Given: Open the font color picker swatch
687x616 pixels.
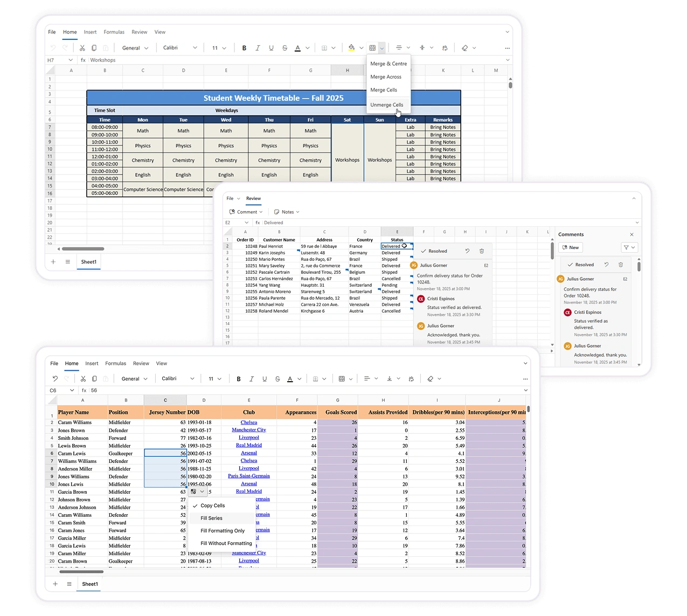Looking at the screenshot, I should point(298,47).
